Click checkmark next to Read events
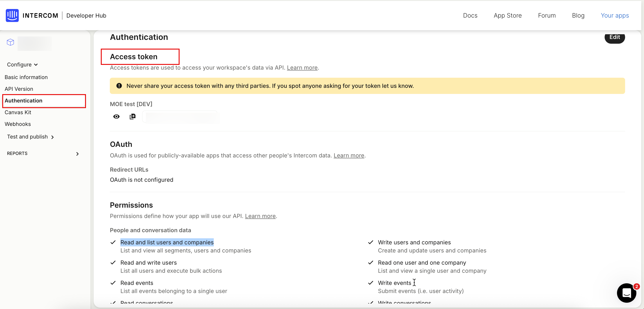 click(113, 283)
